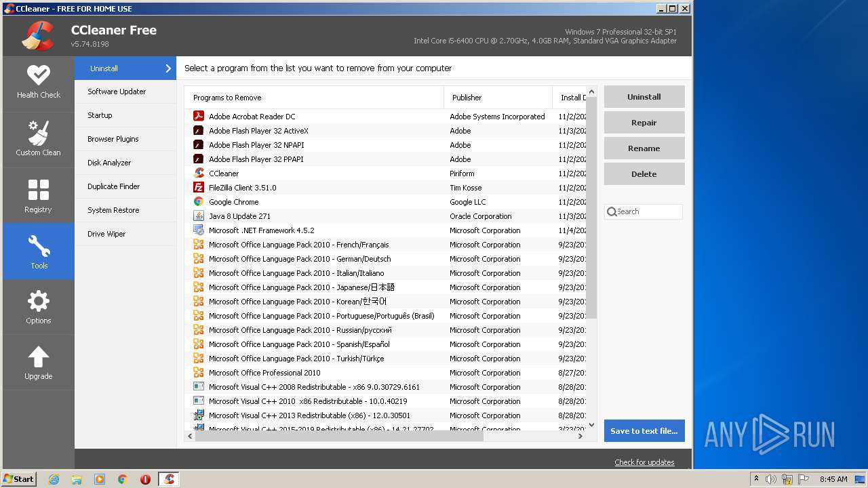Click the Adobe Flash Player 32 PPAPI icon
Screen dimensions: 868x488
[199, 159]
